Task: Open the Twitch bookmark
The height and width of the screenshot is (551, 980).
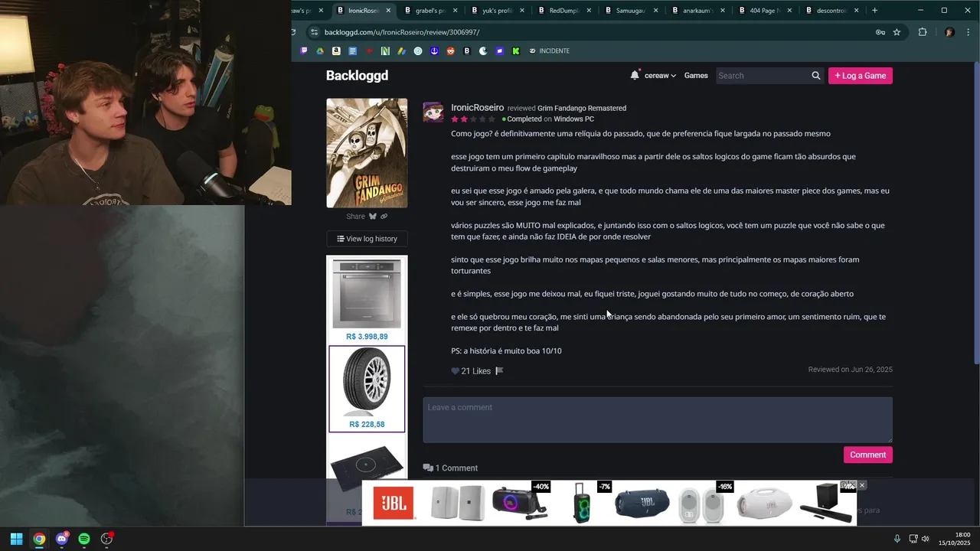Action: (x=304, y=51)
